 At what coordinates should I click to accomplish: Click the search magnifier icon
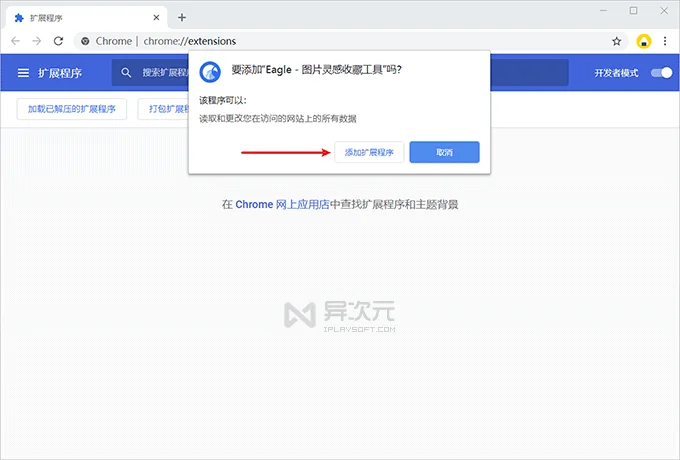[x=126, y=73]
